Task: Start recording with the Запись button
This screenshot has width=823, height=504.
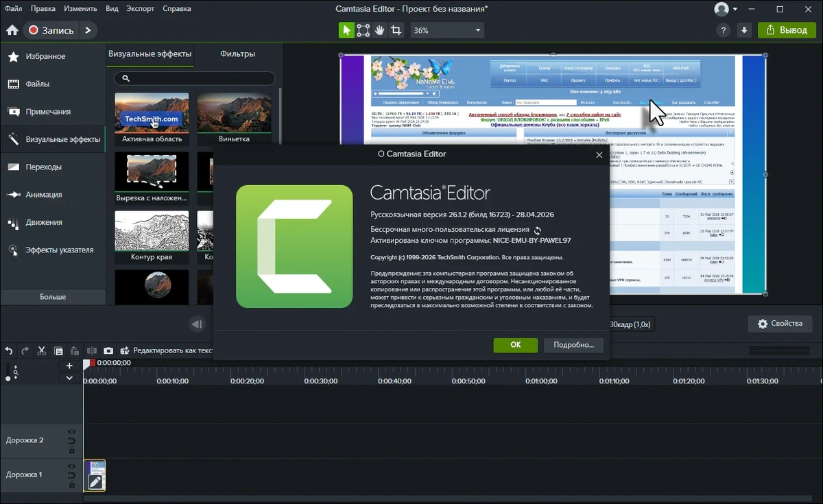Action: point(51,30)
